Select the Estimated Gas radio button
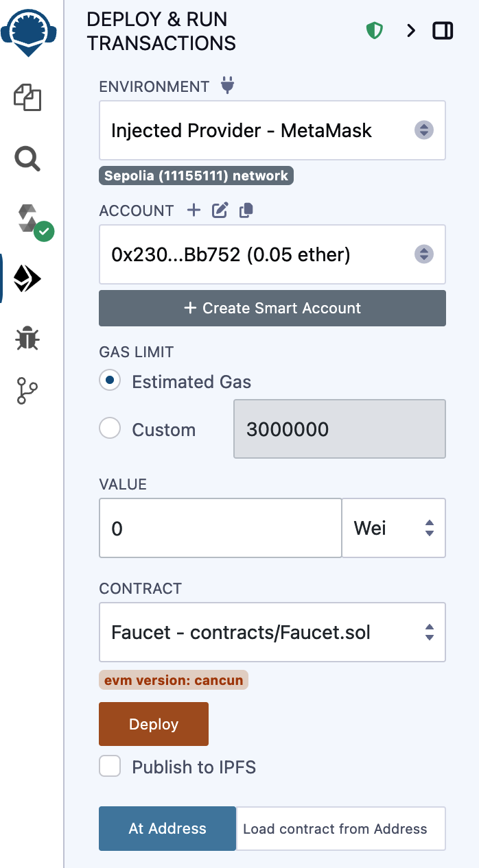Viewport: 479px width, 868px height. click(x=110, y=381)
